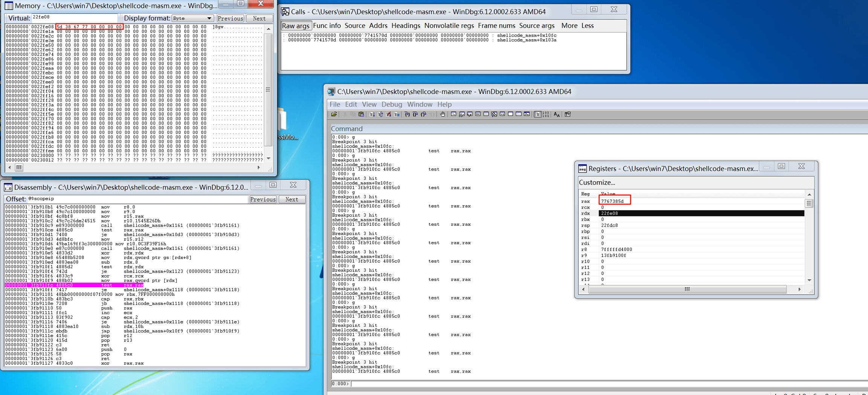Click the hand breakpoint icon
Image resolution: width=868 pixels, height=395 pixels.
point(443,114)
